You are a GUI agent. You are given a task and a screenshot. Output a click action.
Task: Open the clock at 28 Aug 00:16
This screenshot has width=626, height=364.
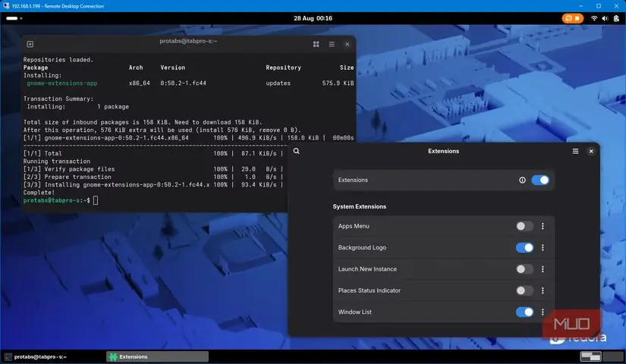[313, 18]
